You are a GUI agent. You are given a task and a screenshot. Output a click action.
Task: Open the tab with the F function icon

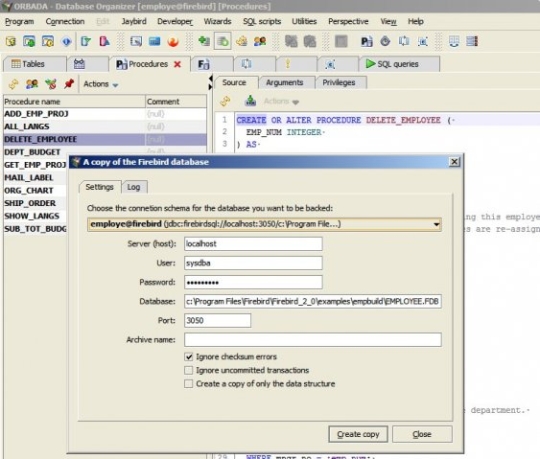(x=212, y=64)
